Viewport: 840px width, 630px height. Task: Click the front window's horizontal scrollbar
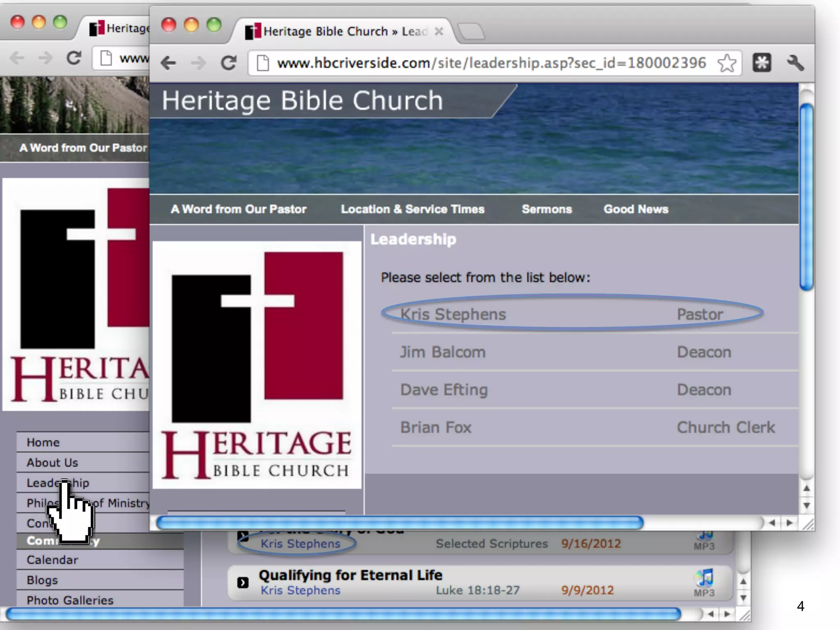(x=400, y=523)
